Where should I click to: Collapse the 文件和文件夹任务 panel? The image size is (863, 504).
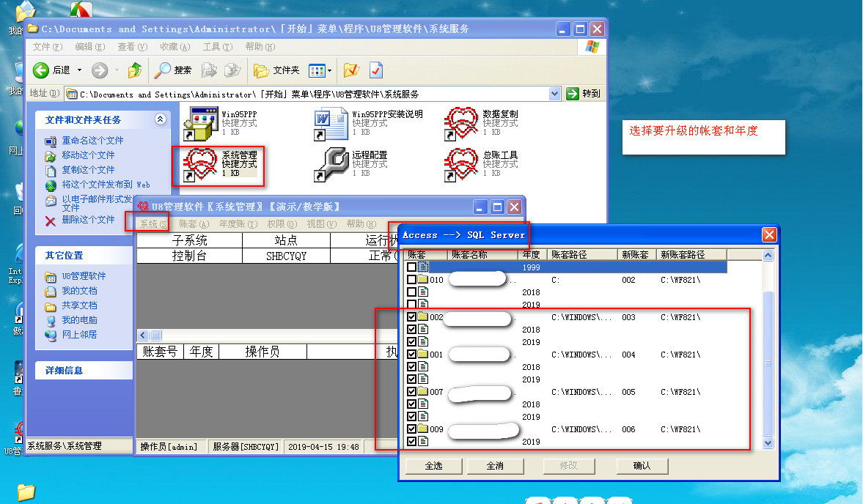pos(160,119)
